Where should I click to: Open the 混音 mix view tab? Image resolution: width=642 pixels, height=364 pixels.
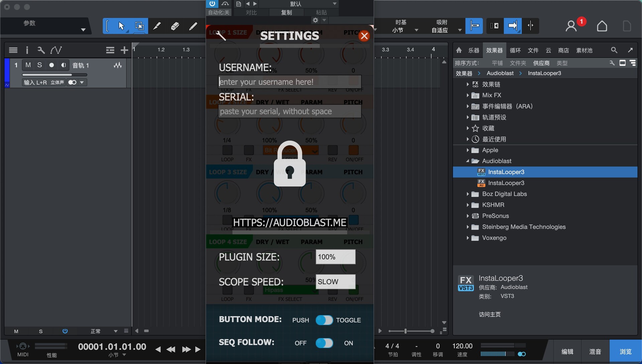(x=595, y=352)
